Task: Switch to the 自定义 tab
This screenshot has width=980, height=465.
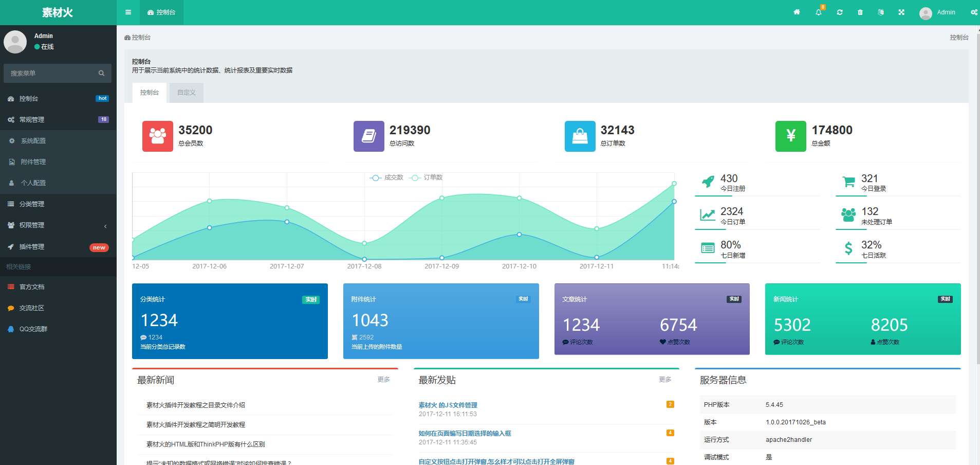Action: [x=187, y=93]
